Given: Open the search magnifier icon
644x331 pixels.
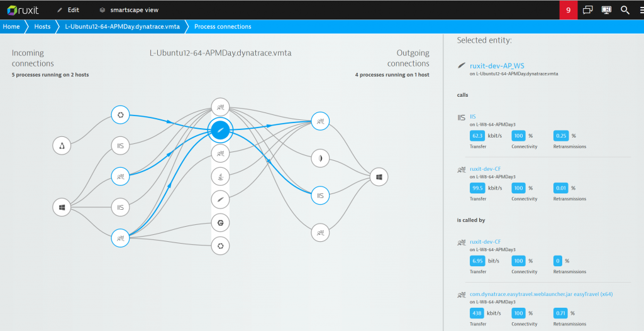Looking at the screenshot, I should [x=625, y=10].
